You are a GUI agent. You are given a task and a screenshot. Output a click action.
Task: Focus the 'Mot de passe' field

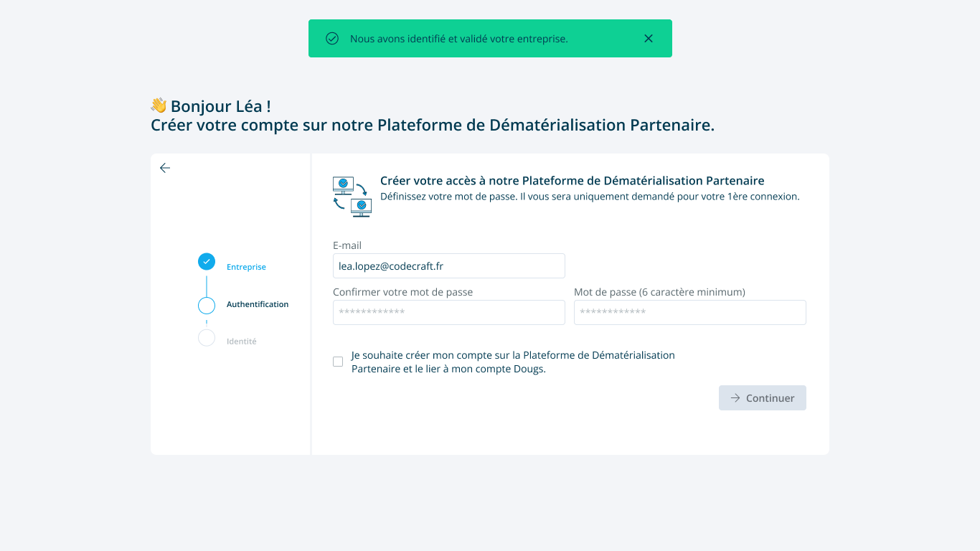pos(689,312)
